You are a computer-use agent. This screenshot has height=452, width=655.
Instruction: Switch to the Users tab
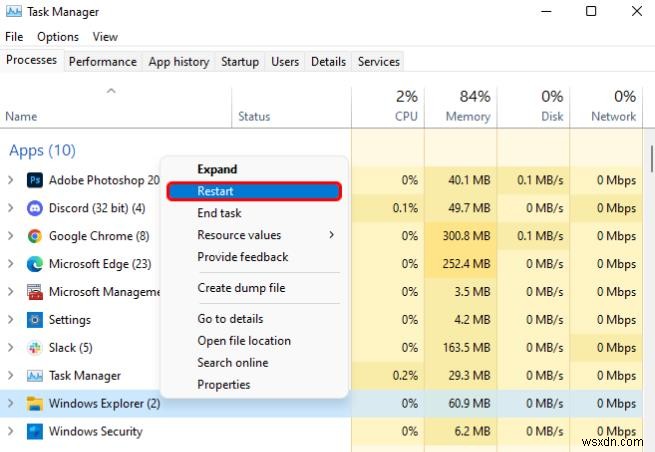285,62
